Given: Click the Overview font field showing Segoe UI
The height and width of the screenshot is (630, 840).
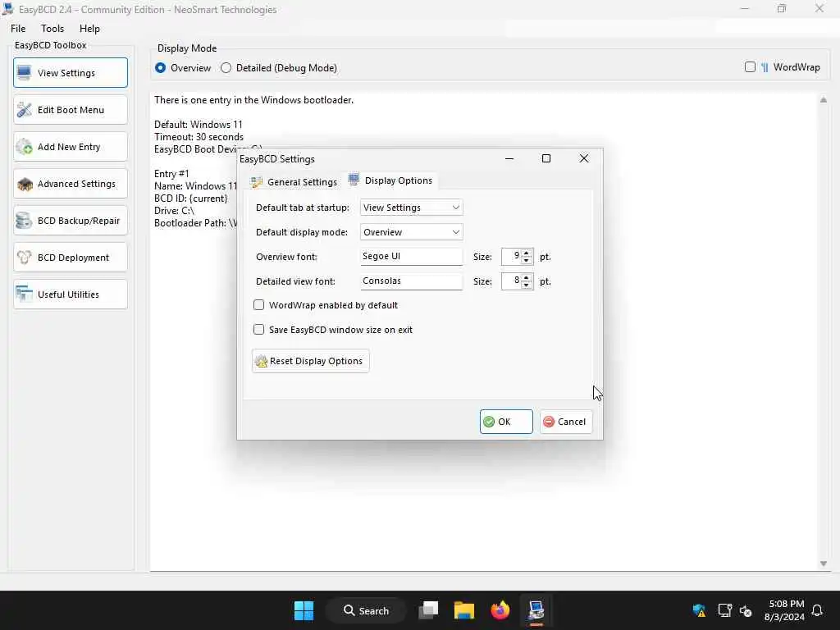Looking at the screenshot, I should (x=412, y=256).
